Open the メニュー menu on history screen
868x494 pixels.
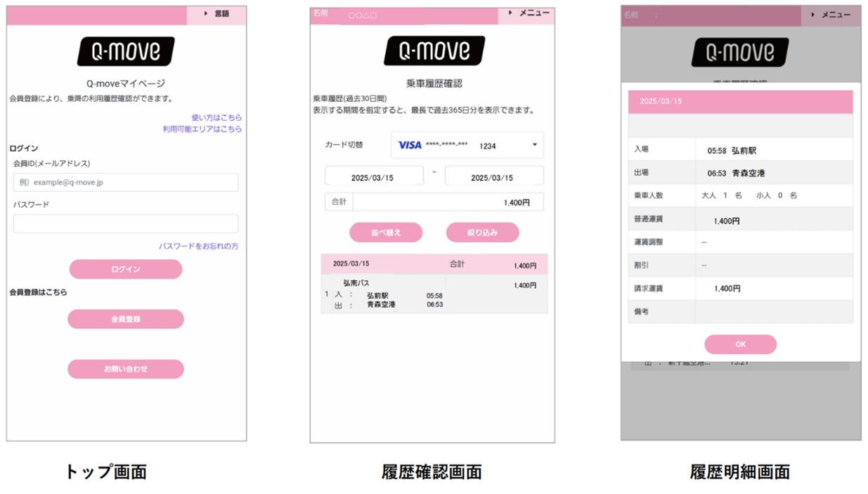526,15
